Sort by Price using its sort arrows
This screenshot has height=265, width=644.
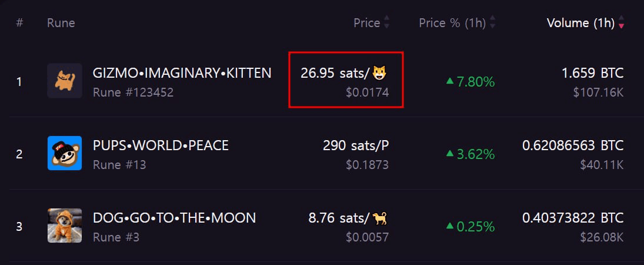coord(386,22)
